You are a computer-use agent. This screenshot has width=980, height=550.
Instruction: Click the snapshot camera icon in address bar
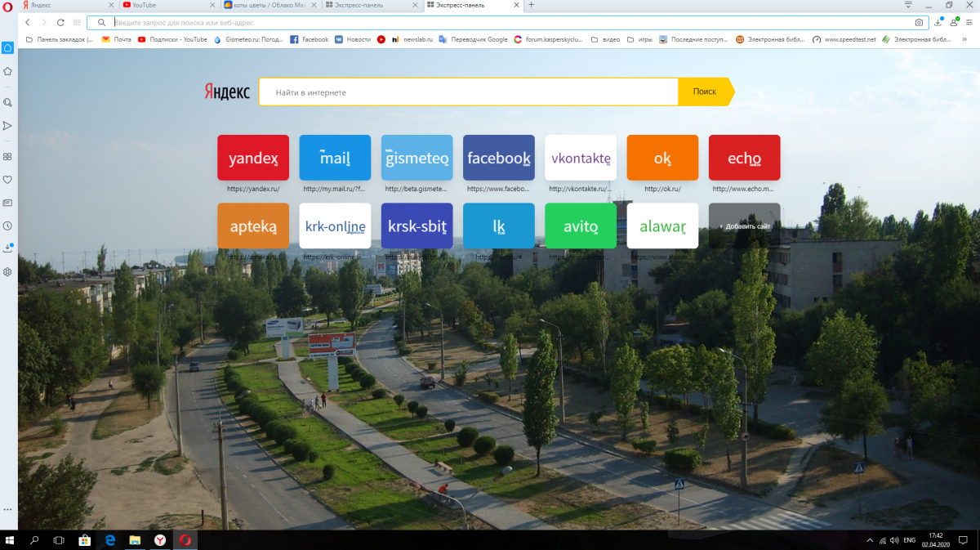(x=919, y=23)
